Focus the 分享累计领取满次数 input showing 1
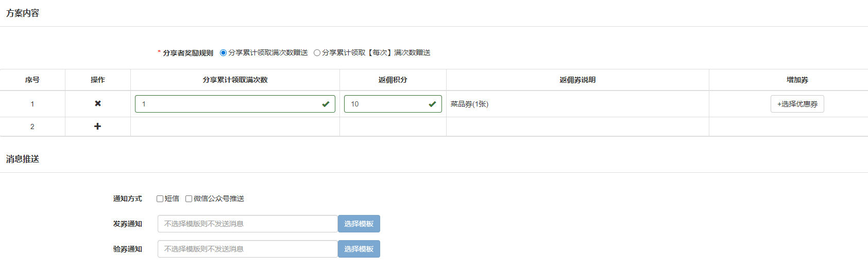Image resolution: width=868 pixels, height=271 pixels. click(x=227, y=104)
